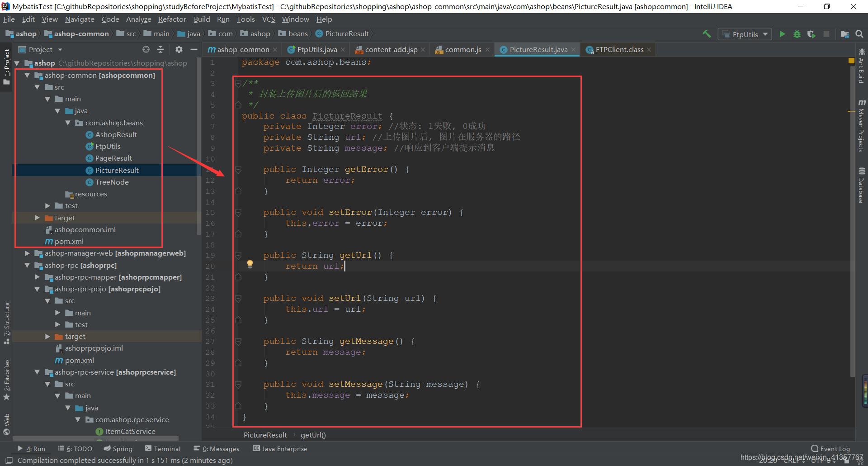Viewport: 868px width, 466px height.
Task: Open the VCS menu
Action: coord(269,19)
